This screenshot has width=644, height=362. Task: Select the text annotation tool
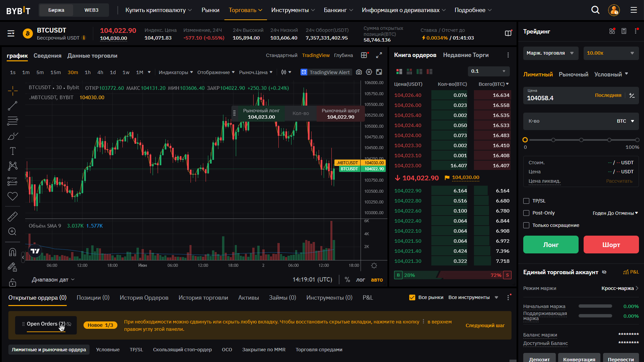[x=12, y=151]
